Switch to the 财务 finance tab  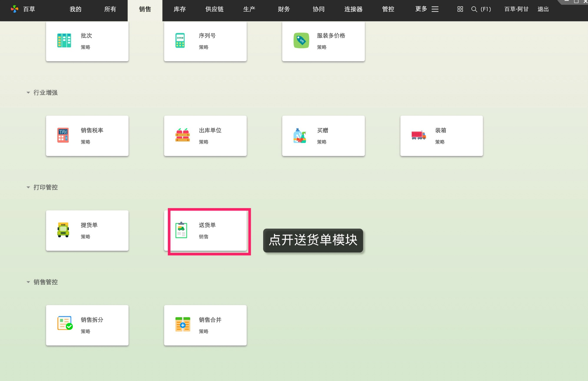click(x=283, y=9)
